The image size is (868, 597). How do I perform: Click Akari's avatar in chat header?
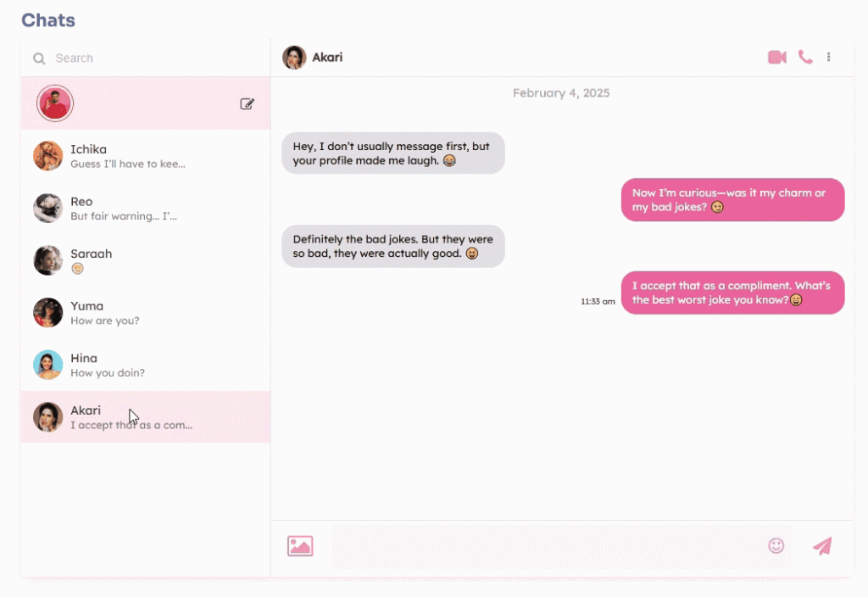[294, 57]
